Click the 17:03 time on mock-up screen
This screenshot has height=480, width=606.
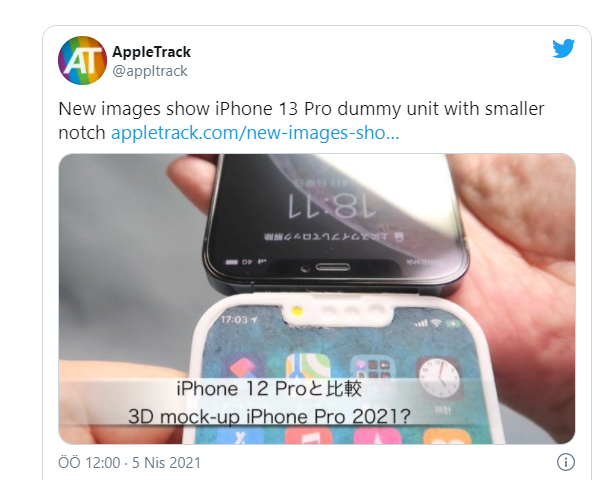point(234,320)
